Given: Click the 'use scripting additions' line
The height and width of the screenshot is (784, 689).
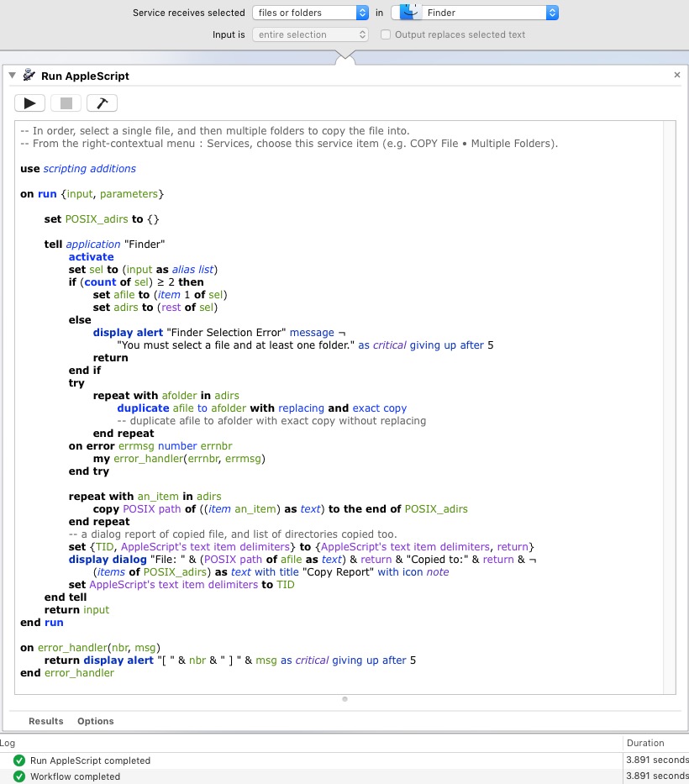Looking at the screenshot, I should (x=78, y=169).
